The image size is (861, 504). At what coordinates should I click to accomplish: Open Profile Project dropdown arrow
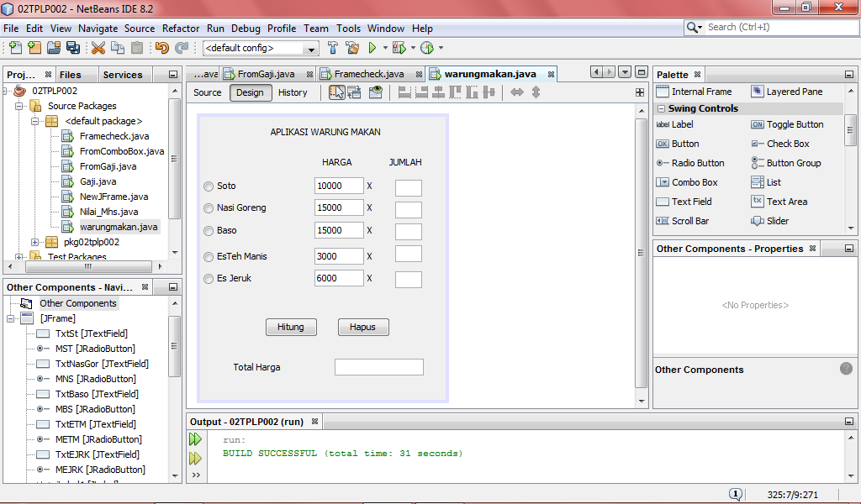[x=441, y=48]
